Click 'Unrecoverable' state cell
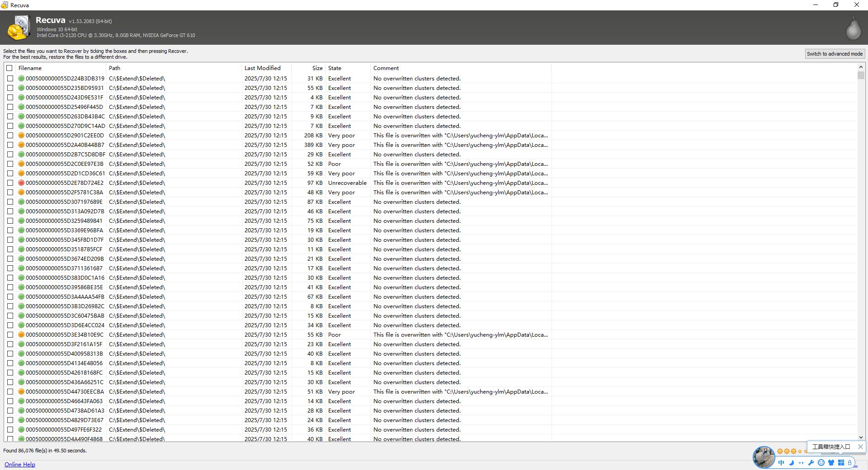The width and height of the screenshot is (868, 470). (347, 183)
